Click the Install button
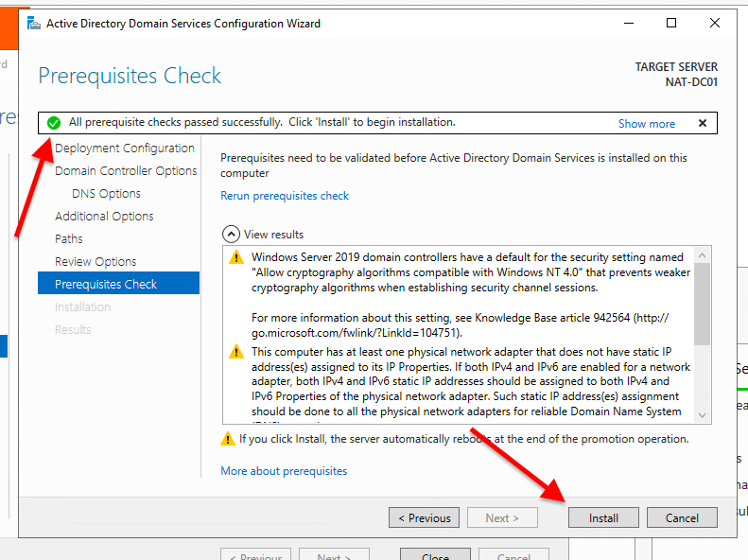The height and width of the screenshot is (560, 748). pyautogui.click(x=603, y=518)
